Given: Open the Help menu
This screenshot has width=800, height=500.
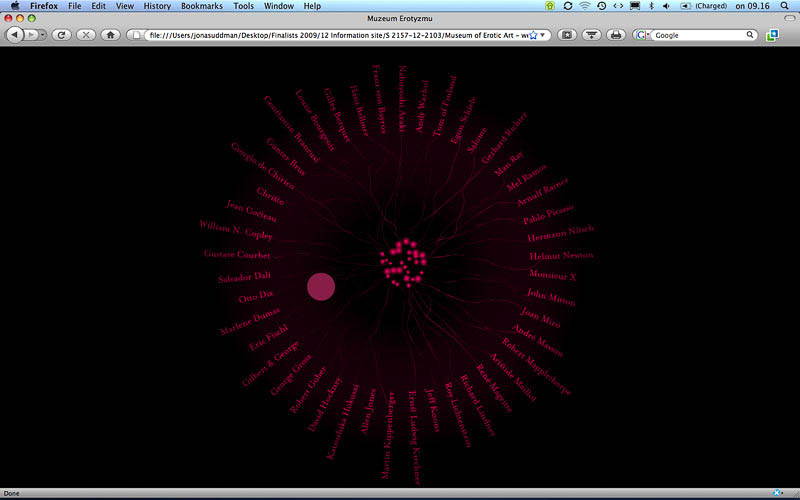Looking at the screenshot, I should coord(312,6).
